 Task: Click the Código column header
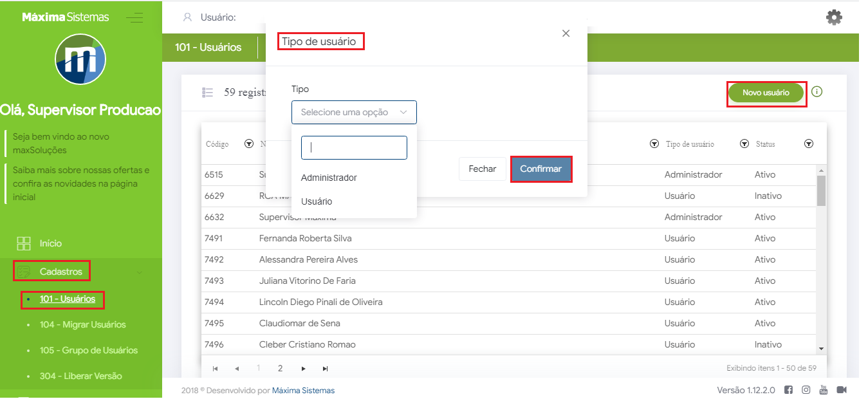(217, 144)
